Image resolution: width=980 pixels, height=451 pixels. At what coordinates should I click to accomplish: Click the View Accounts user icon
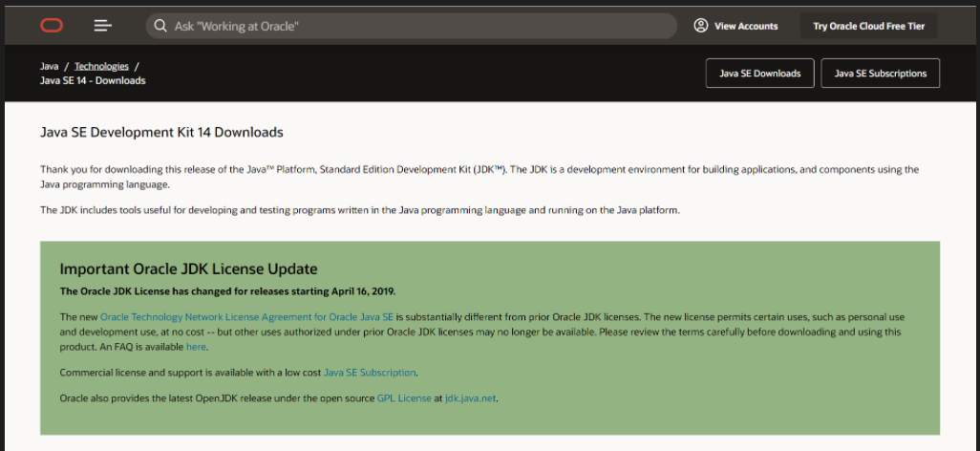click(701, 26)
